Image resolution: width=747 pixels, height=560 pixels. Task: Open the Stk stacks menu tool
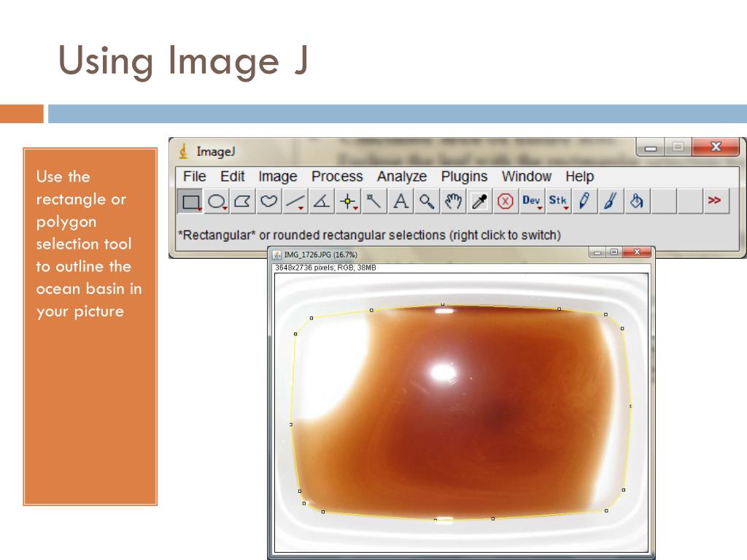(x=558, y=201)
